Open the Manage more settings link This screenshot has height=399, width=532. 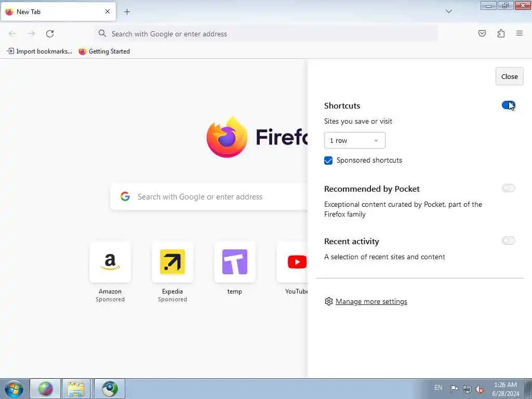click(371, 302)
